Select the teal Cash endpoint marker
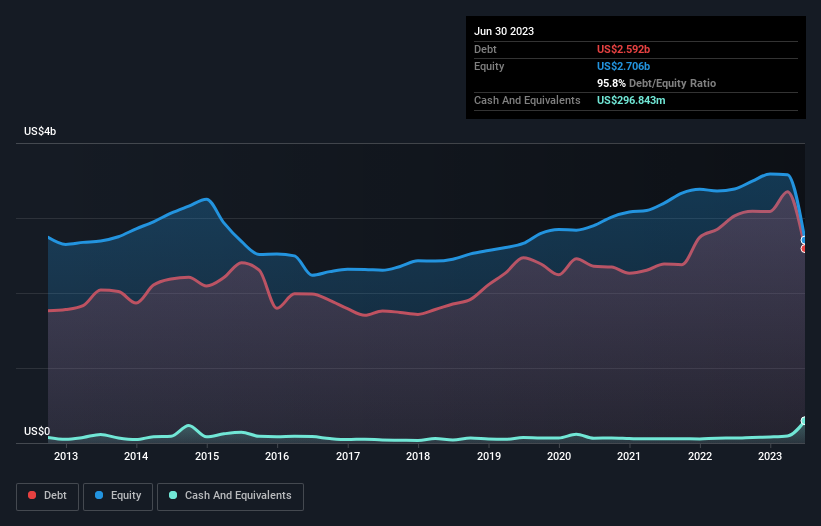821x526 pixels. click(804, 421)
